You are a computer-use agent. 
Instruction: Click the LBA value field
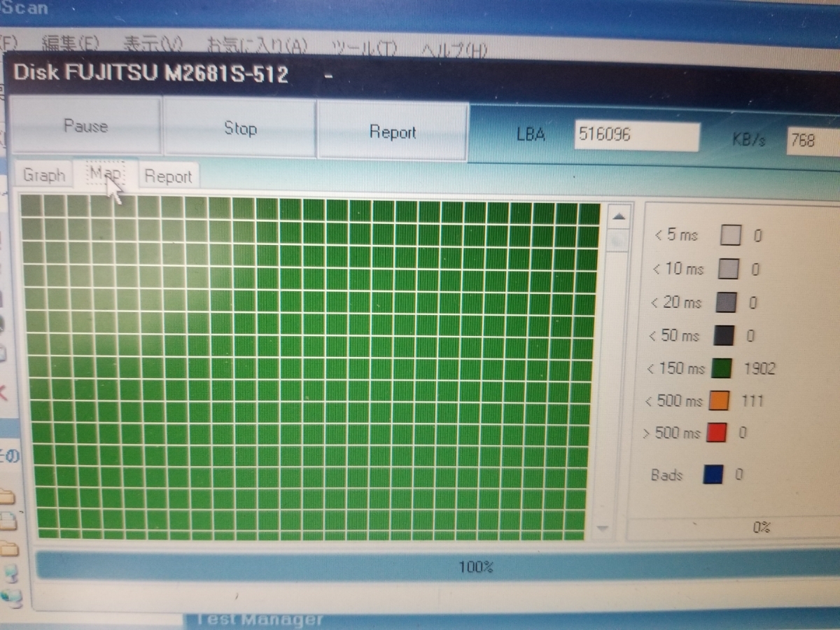tap(636, 136)
